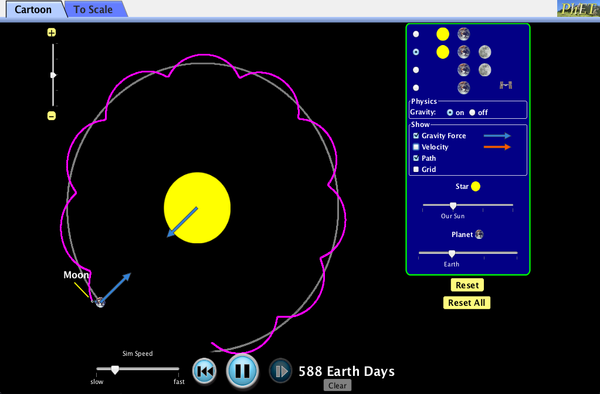The image size is (600, 394).
Task: Switch to the To Scale tab
Action: click(x=93, y=9)
